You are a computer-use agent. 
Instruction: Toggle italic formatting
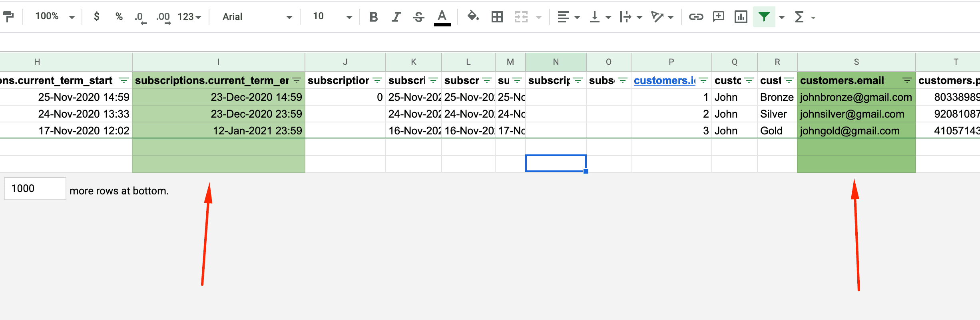coord(396,17)
